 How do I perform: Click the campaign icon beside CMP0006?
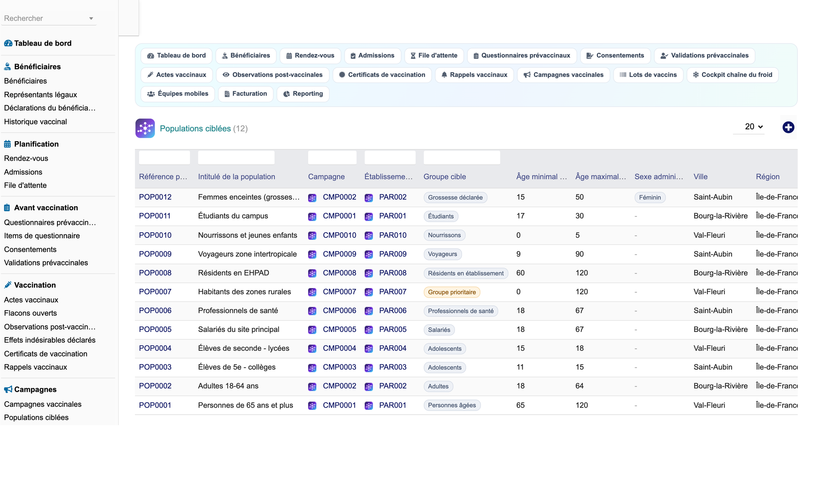tap(312, 311)
